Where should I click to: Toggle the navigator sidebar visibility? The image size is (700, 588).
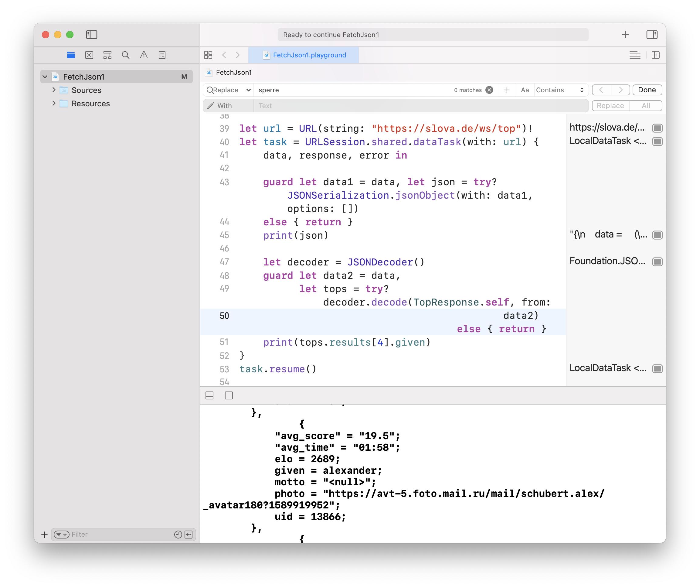click(x=91, y=35)
